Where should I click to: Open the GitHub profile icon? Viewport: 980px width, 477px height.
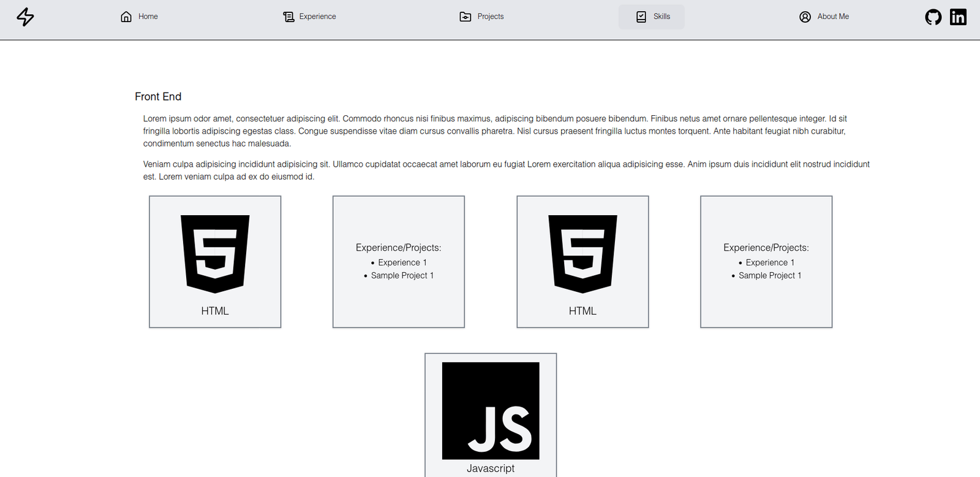coord(933,17)
